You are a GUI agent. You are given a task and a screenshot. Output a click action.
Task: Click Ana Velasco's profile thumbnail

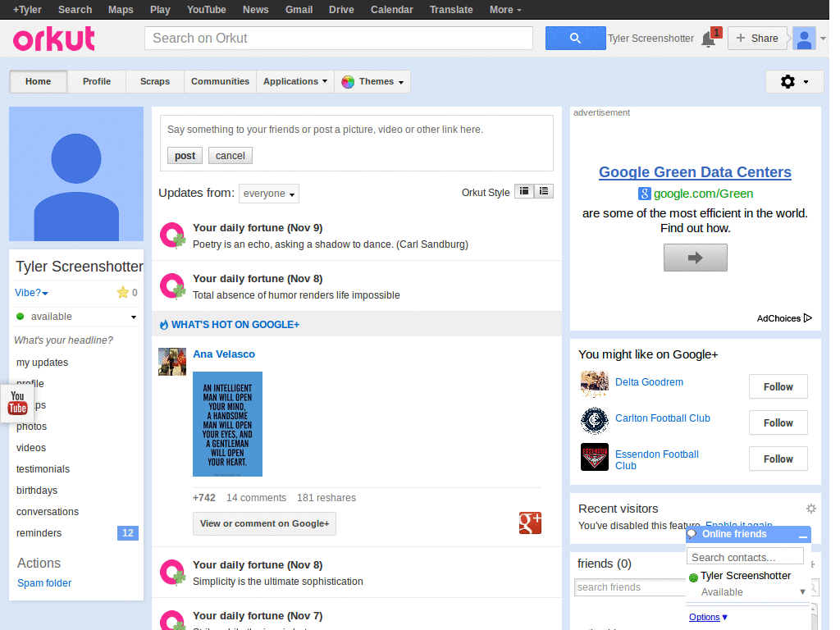172,362
